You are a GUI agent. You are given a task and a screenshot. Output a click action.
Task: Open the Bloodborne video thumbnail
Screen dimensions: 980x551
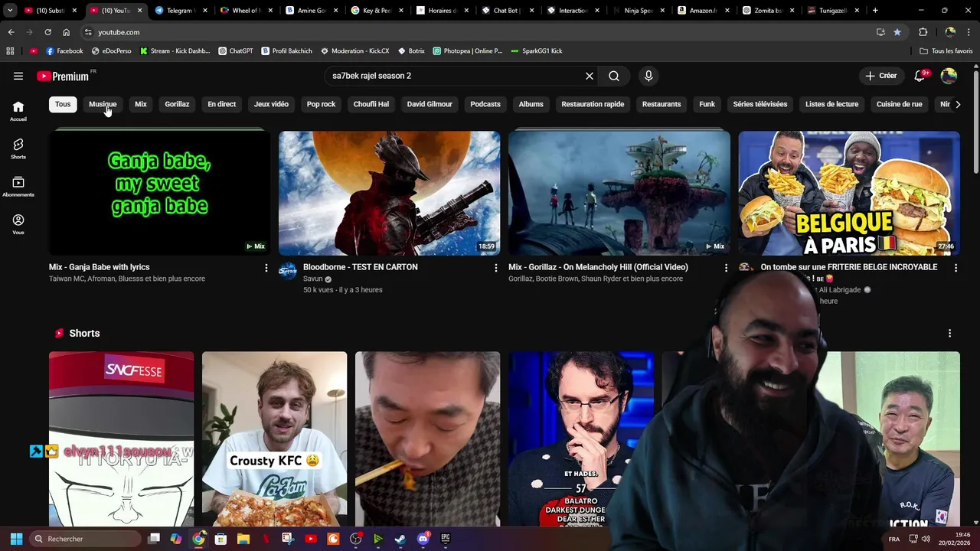[389, 193]
